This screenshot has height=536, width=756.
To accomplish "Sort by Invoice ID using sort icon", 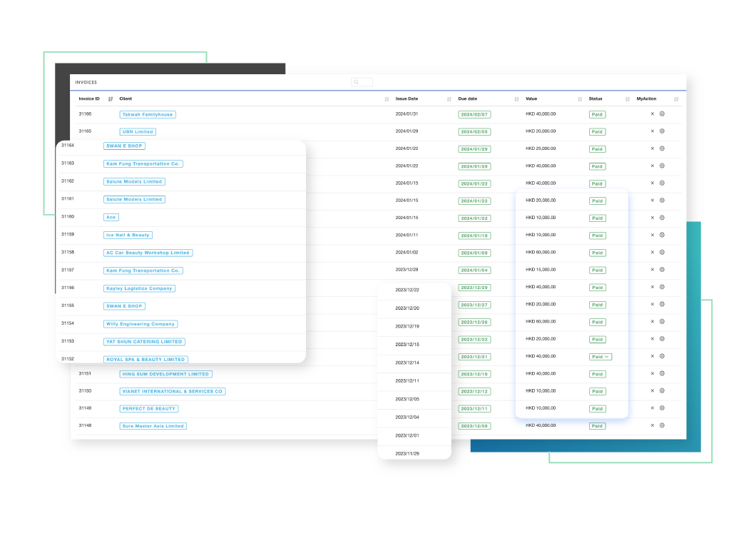I will click(111, 99).
